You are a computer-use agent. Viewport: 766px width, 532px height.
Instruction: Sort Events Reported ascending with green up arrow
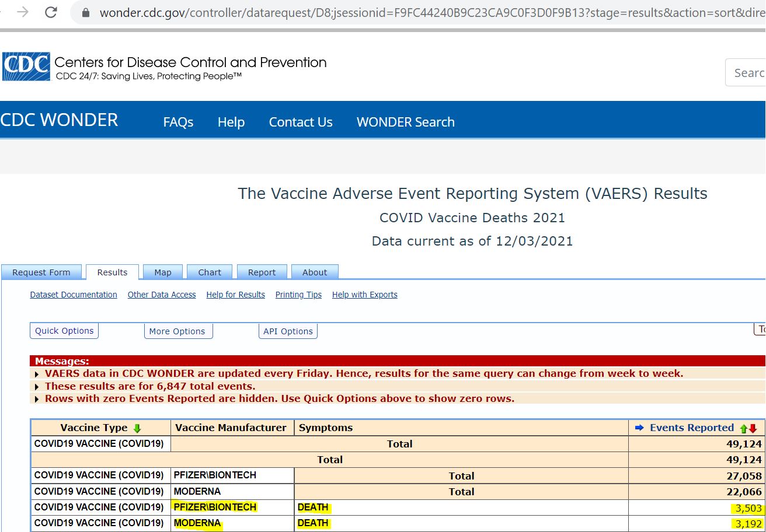(743, 429)
